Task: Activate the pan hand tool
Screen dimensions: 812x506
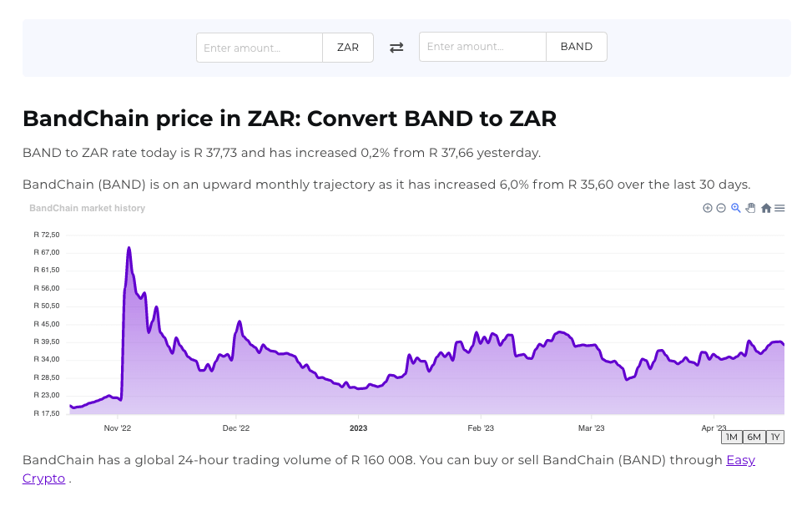Action: coord(749,208)
